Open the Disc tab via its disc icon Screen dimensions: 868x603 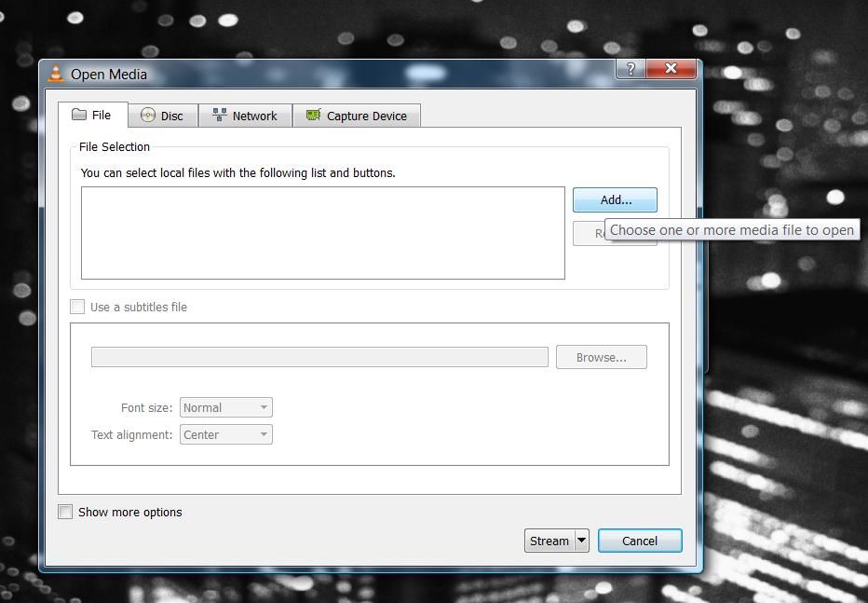[148, 116]
